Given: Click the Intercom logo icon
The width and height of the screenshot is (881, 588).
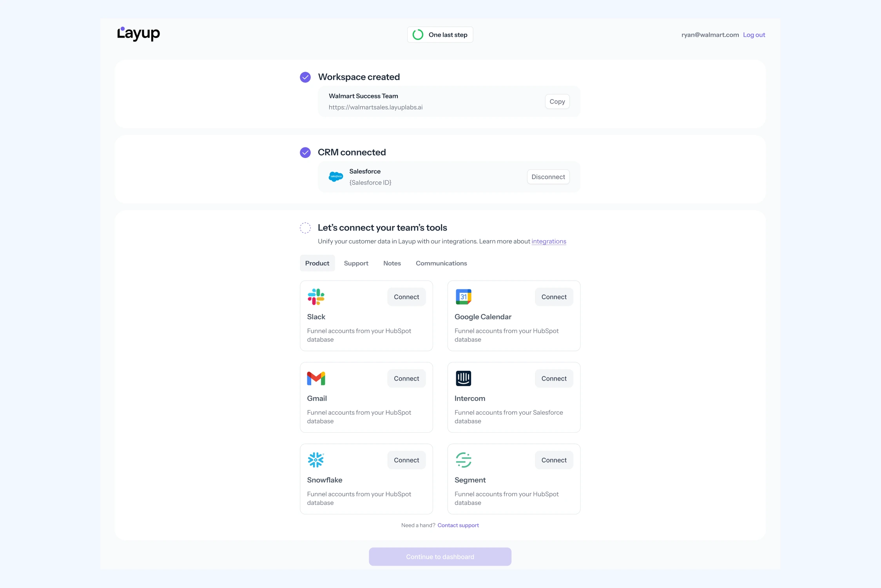Looking at the screenshot, I should coord(463,378).
